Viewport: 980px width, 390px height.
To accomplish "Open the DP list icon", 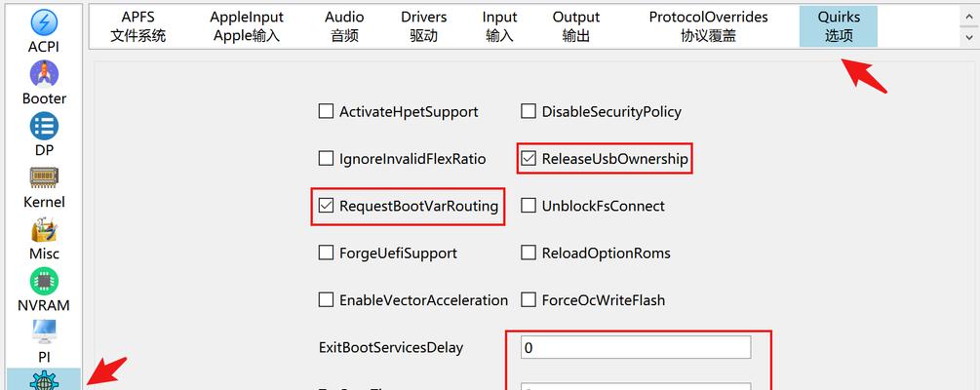I will 44,126.
